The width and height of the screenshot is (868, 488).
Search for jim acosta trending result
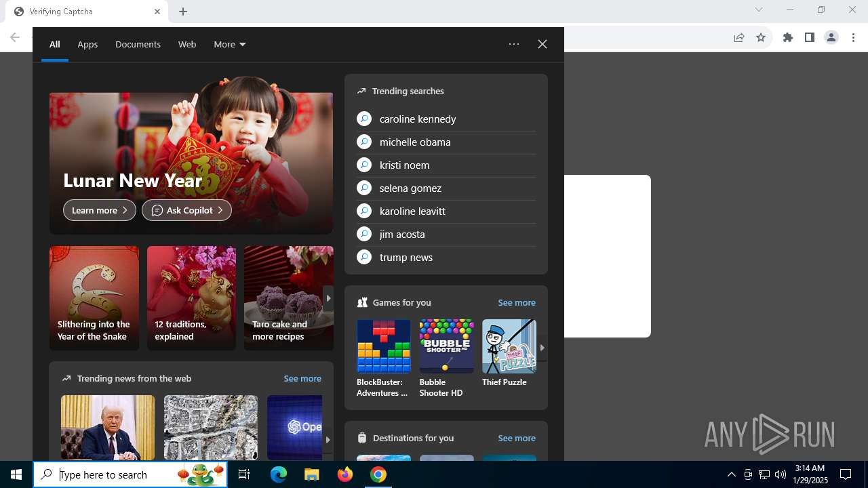click(446, 235)
